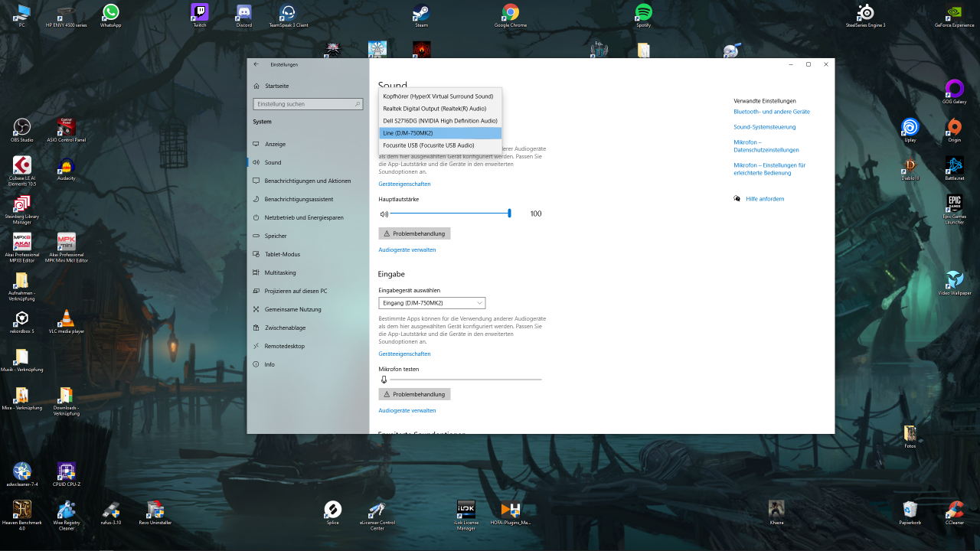The width and height of the screenshot is (980, 551).
Task: Open Tablet-Modus settings page
Action: pyautogui.click(x=308, y=254)
